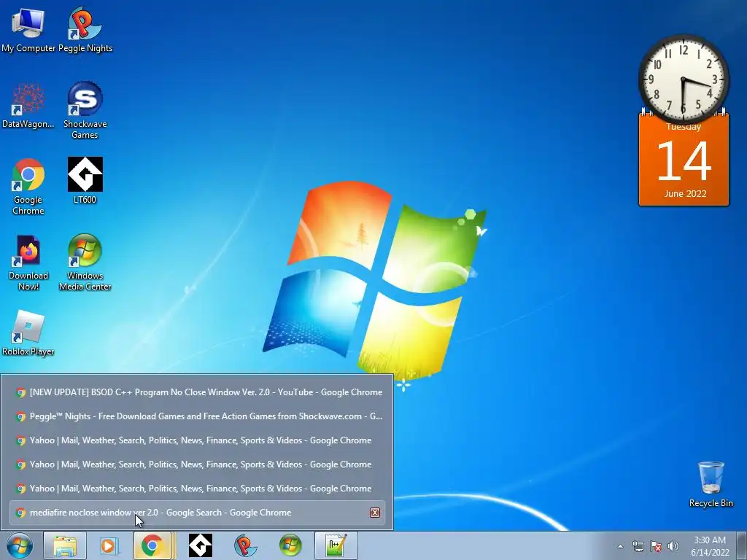Select the second Yahoo Chrome window entry
Screen dimensions: 747x560
coord(197,464)
